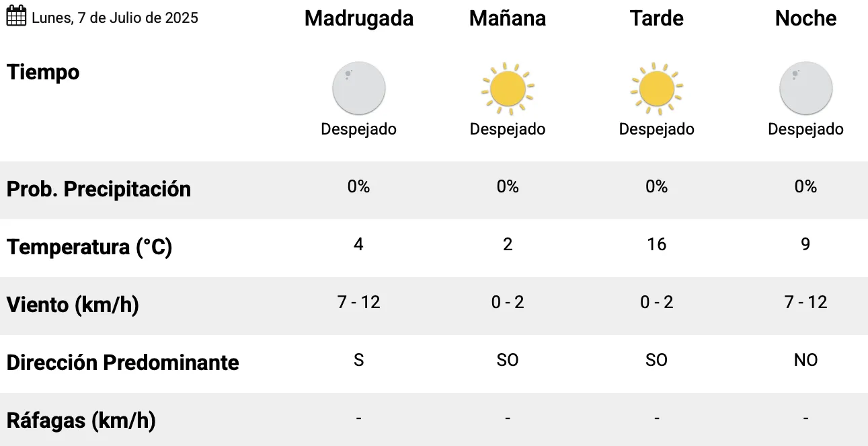Select the Tarde column header
Screen dimensions: 868x446
click(x=657, y=18)
